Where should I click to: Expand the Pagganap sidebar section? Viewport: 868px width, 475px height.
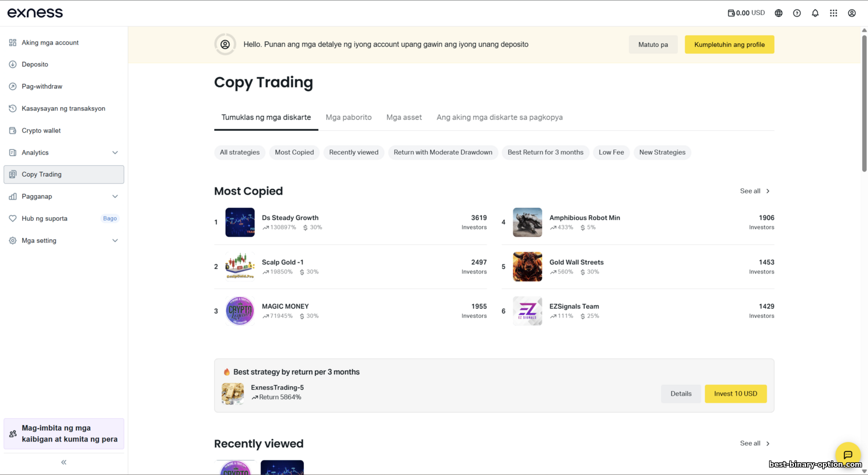click(x=115, y=197)
